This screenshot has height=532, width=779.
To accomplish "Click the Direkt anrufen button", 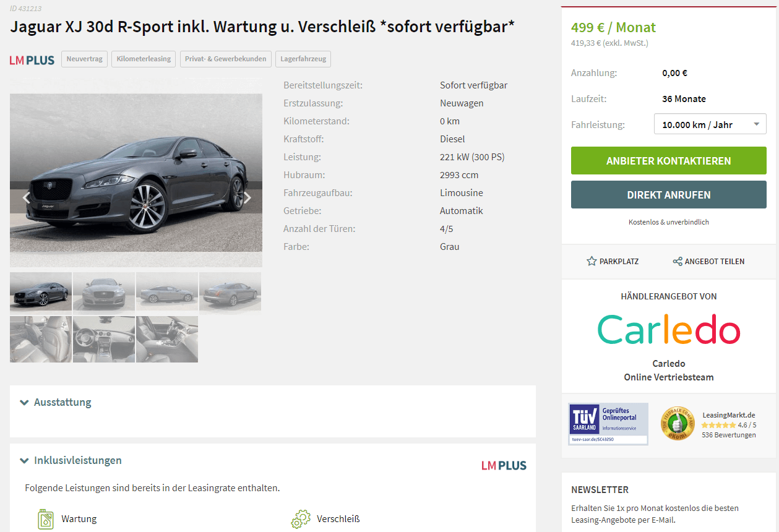I will click(x=669, y=195).
